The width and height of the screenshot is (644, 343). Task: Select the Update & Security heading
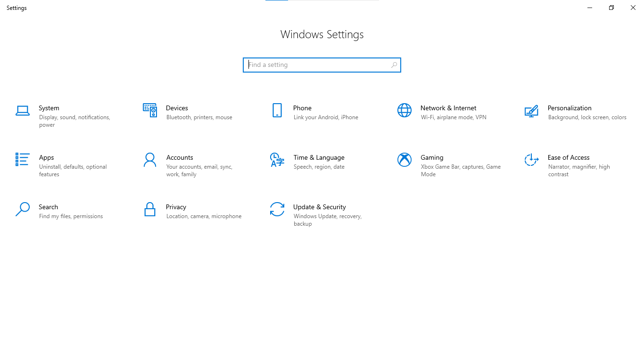pos(320,207)
